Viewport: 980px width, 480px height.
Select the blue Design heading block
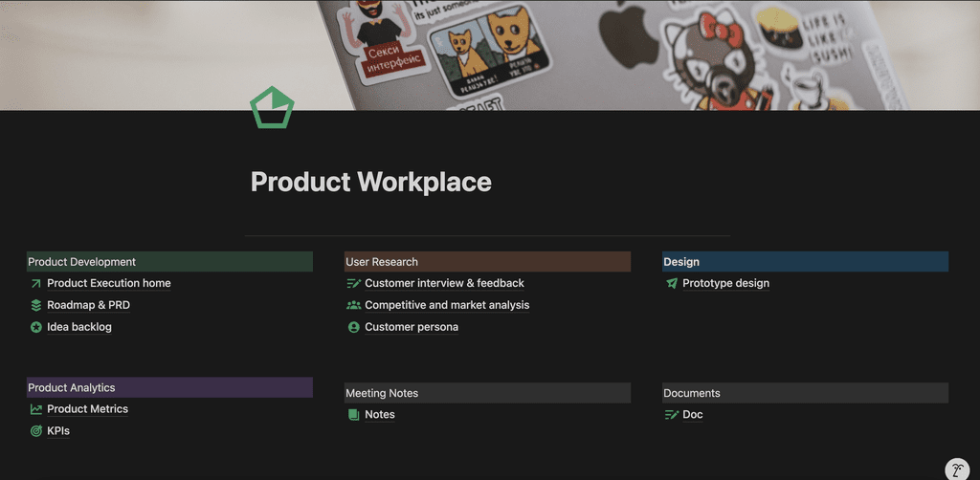coord(805,262)
